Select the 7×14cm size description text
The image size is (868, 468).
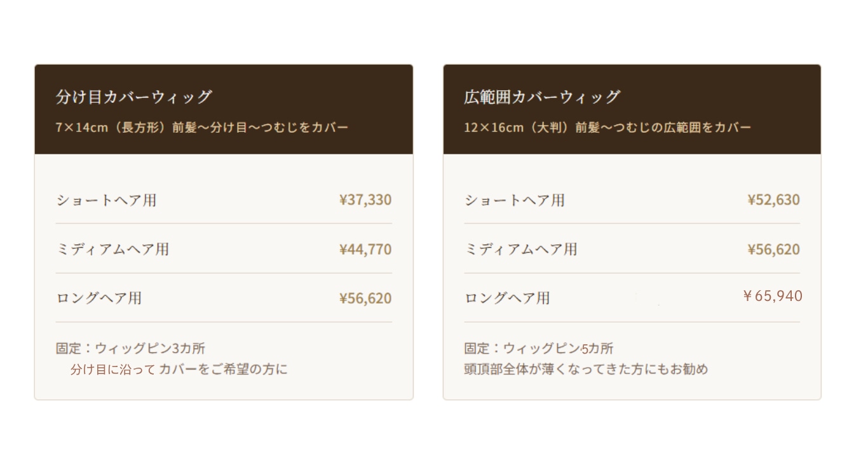pos(202,128)
